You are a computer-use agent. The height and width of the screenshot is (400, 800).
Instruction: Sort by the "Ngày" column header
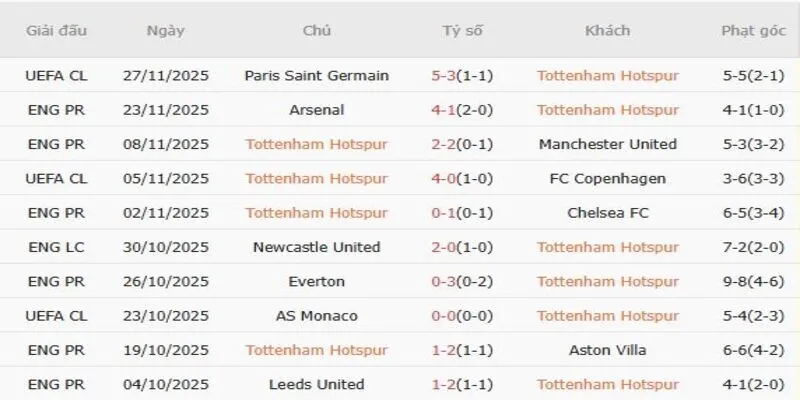click(x=165, y=30)
